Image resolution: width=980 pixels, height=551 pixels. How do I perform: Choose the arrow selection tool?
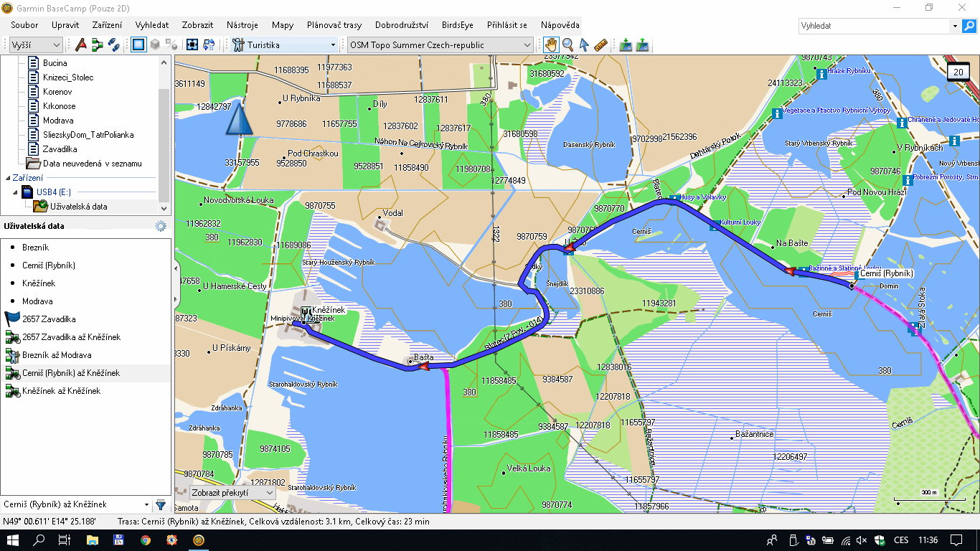click(584, 44)
